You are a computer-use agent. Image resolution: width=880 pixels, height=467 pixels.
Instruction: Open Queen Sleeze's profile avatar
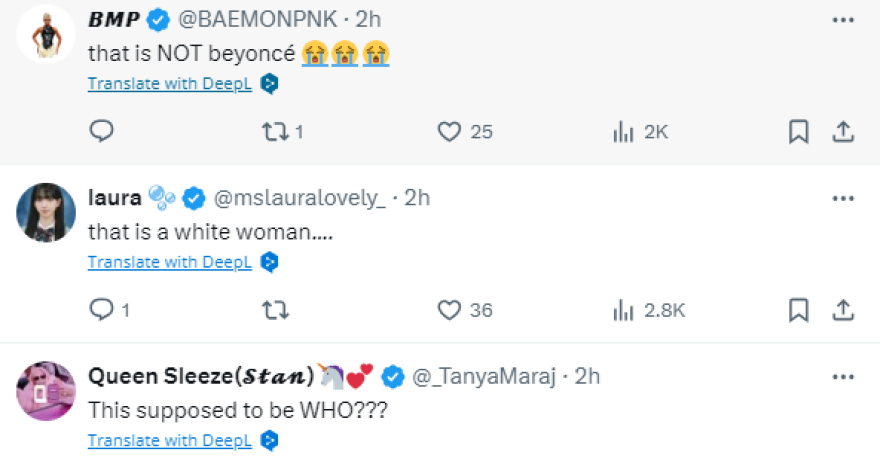[x=46, y=391]
